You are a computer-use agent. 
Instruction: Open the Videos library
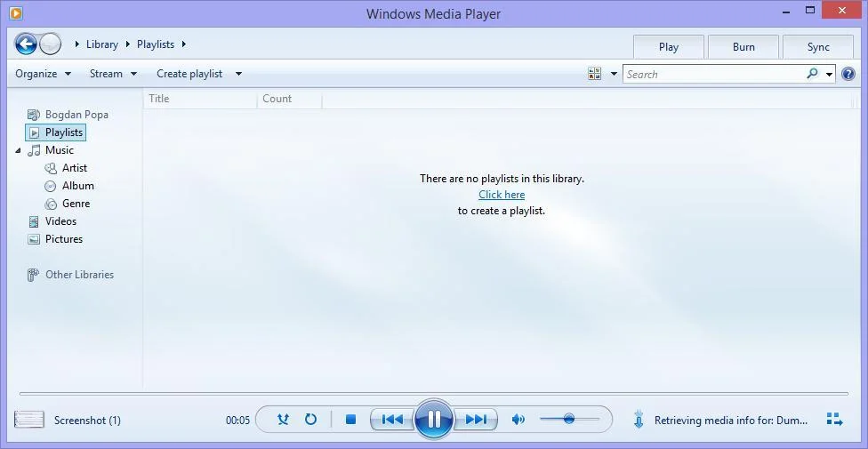pyautogui.click(x=60, y=220)
